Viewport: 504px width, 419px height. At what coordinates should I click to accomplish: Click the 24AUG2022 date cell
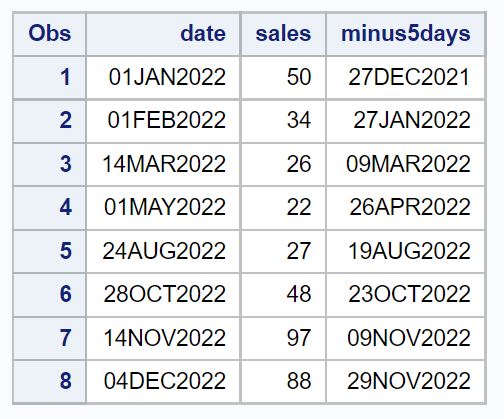pyautogui.click(x=163, y=251)
